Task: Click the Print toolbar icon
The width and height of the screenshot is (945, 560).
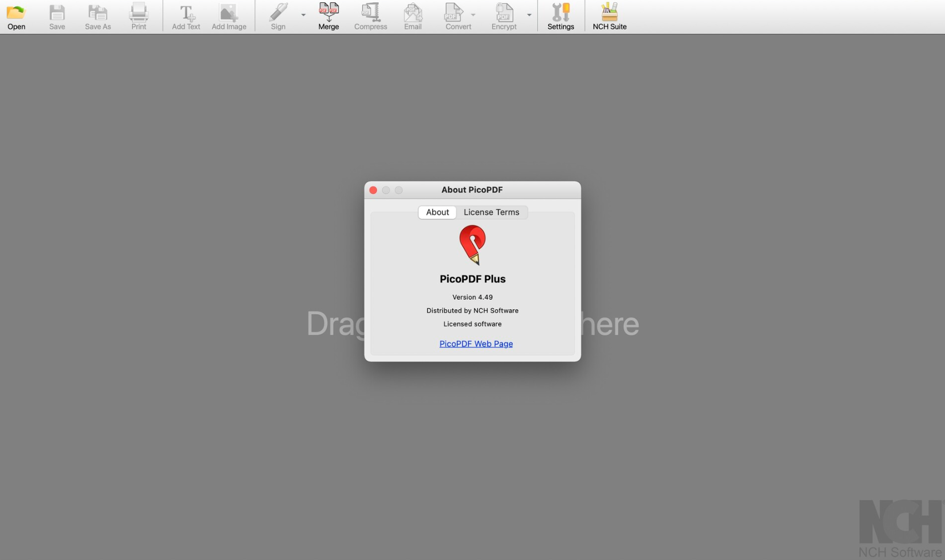Action: point(138,17)
